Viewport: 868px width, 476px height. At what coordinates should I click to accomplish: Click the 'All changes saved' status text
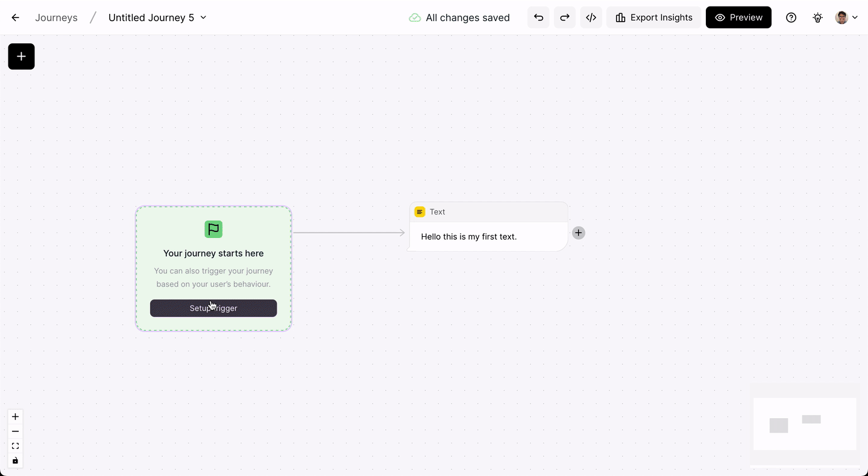pyautogui.click(x=468, y=17)
